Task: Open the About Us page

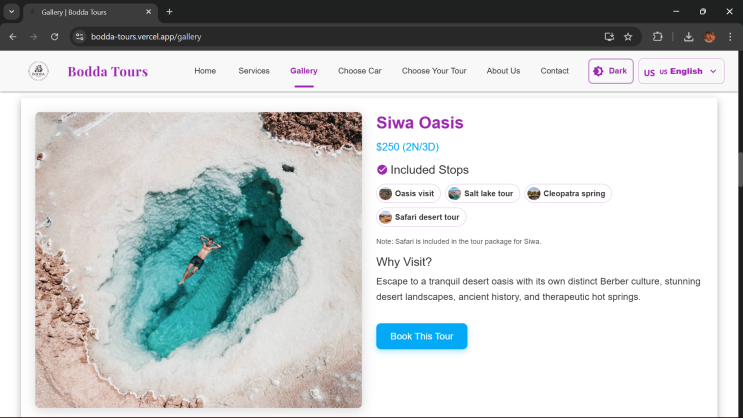Action: click(x=503, y=71)
